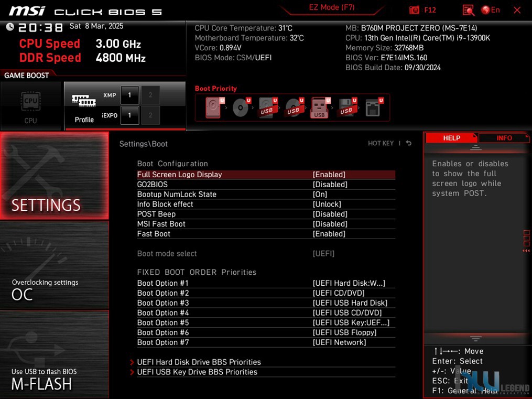Select the CD/DVD boot priority icon
The width and height of the screenshot is (532, 399).
tap(242, 107)
